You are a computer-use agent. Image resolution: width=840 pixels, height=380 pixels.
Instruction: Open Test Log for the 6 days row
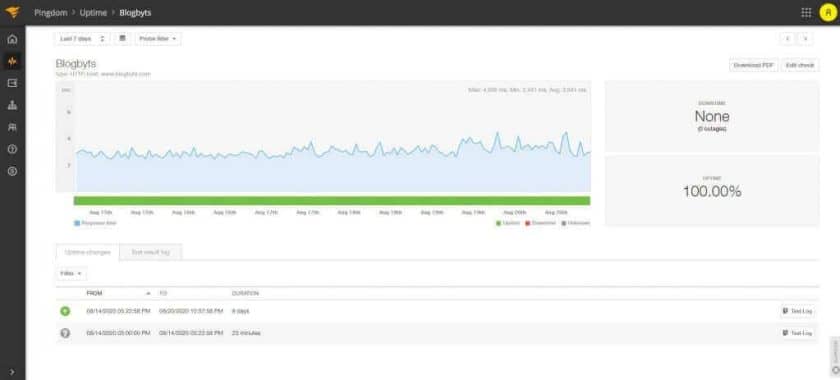tap(798, 311)
